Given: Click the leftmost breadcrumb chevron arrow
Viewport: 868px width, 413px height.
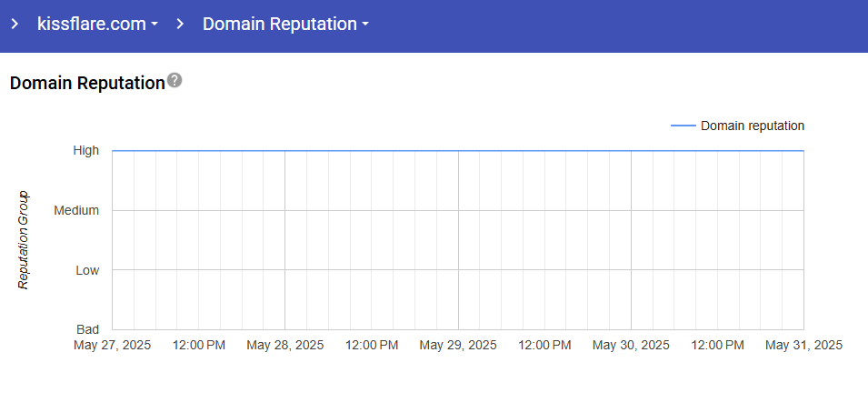Looking at the screenshot, I should point(15,24).
